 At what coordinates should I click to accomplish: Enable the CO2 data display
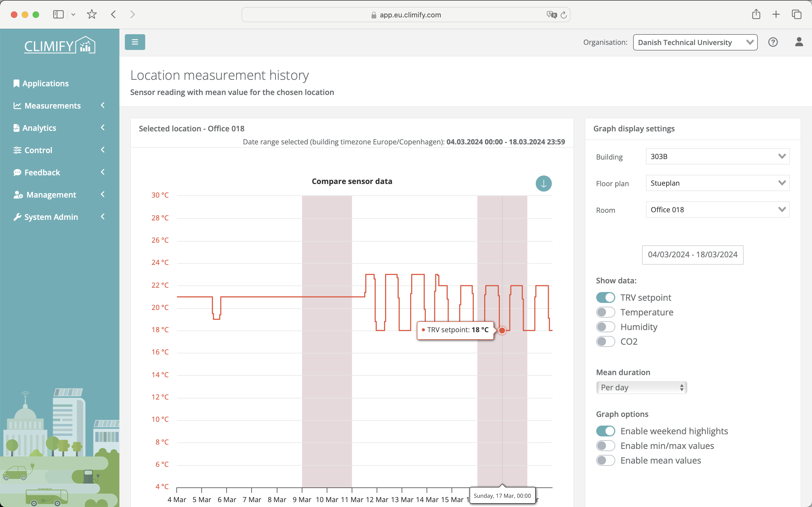pyautogui.click(x=605, y=341)
